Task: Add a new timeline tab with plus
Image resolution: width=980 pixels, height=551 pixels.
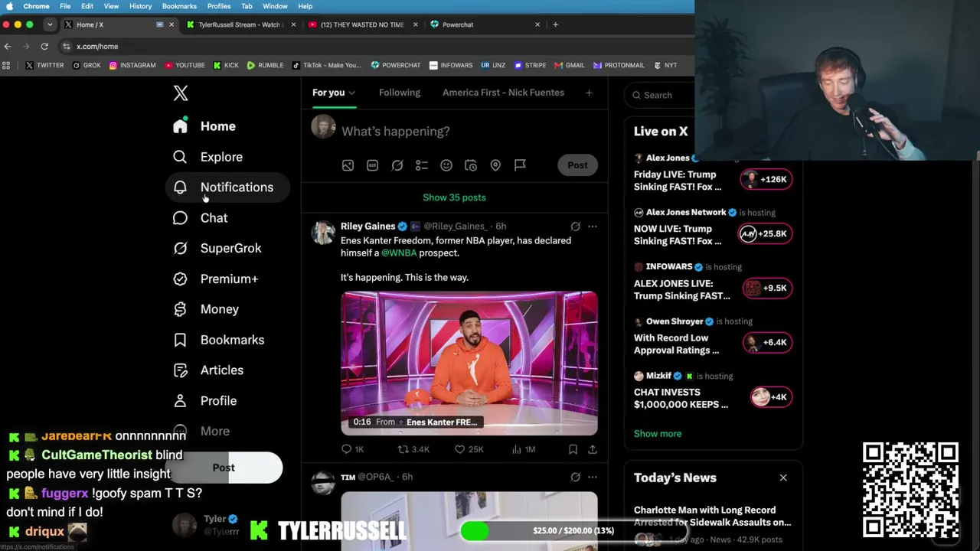Action: click(589, 93)
